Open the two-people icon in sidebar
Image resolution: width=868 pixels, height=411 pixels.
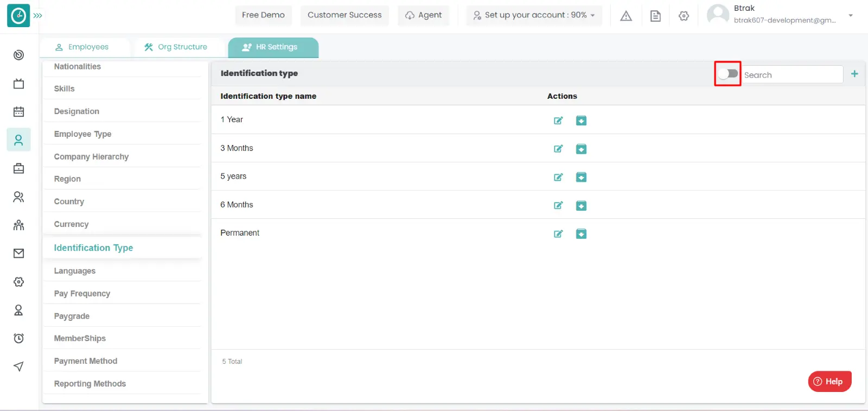click(18, 197)
